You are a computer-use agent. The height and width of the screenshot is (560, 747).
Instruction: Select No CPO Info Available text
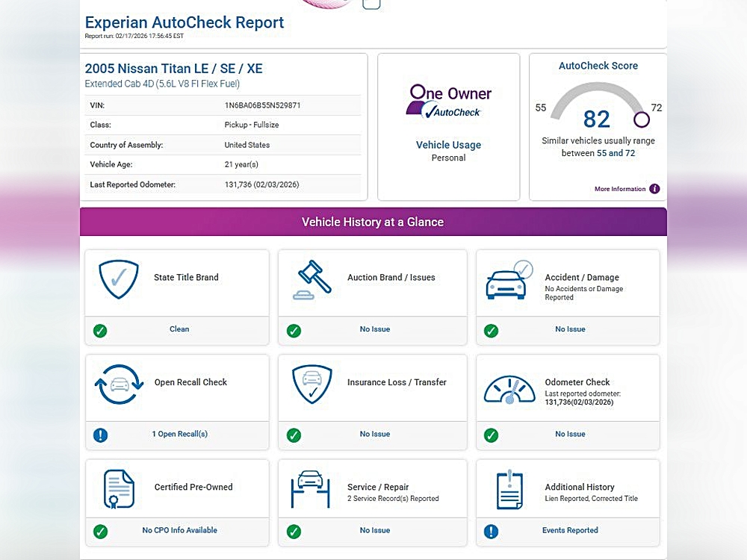[179, 530]
